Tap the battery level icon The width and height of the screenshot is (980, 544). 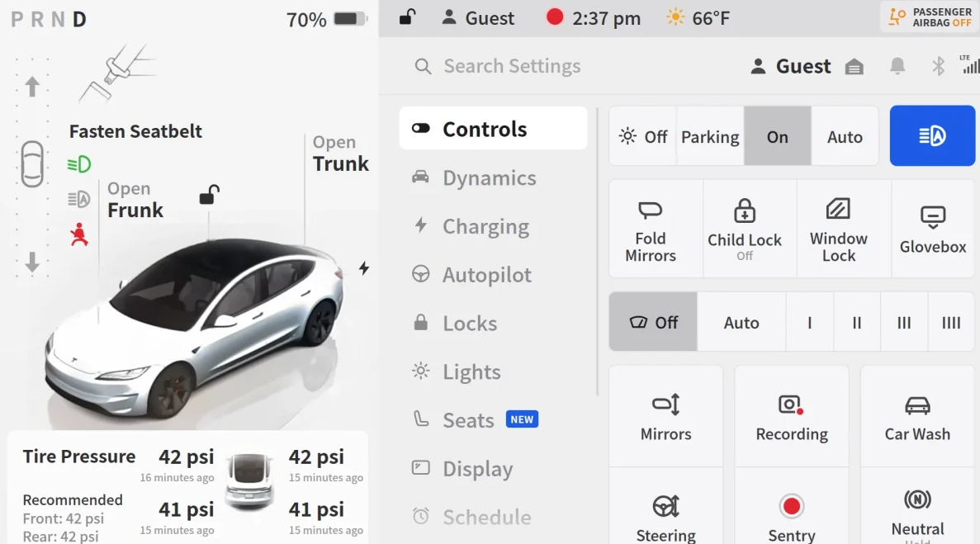coord(350,19)
